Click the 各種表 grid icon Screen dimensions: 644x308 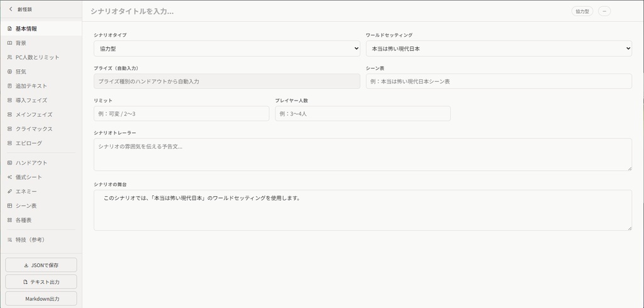pyautogui.click(x=9, y=220)
